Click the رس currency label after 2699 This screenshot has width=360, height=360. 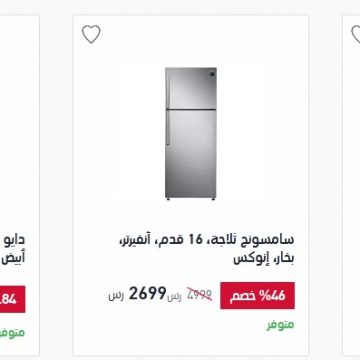116,296
